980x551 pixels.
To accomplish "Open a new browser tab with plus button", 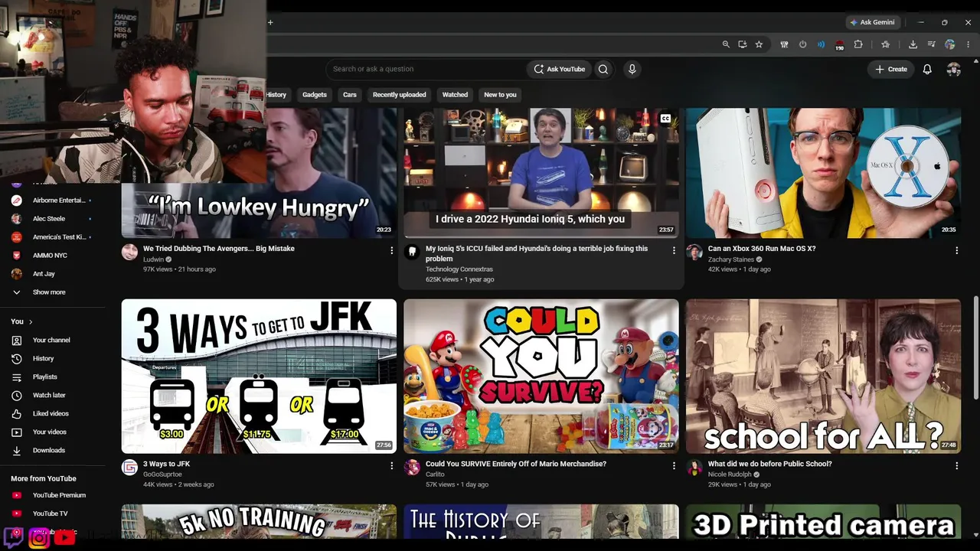I will coord(270,22).
